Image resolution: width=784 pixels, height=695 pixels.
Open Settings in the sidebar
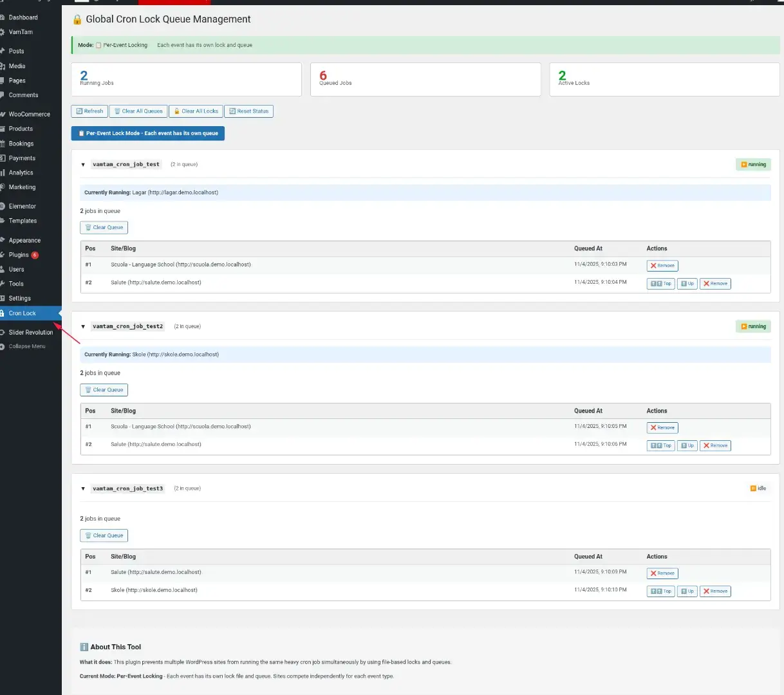click(19, 299)
